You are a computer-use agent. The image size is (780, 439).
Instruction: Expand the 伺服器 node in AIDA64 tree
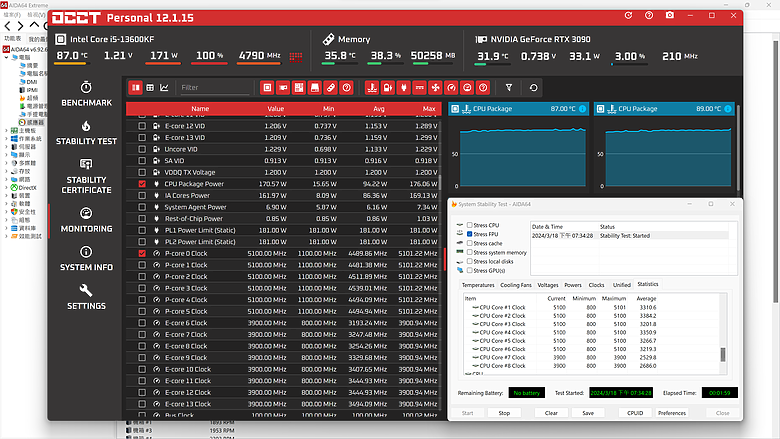point(6,147)
